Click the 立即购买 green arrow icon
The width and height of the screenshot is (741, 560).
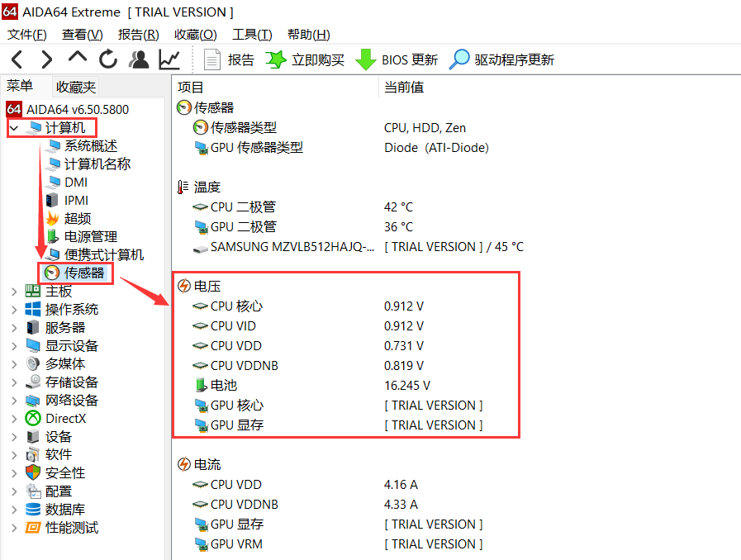[275, 59]
